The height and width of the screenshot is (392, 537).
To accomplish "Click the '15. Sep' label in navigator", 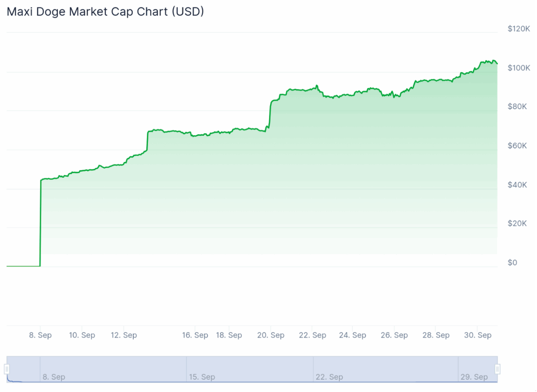I will pyautogui.click(x=201, y=377).
